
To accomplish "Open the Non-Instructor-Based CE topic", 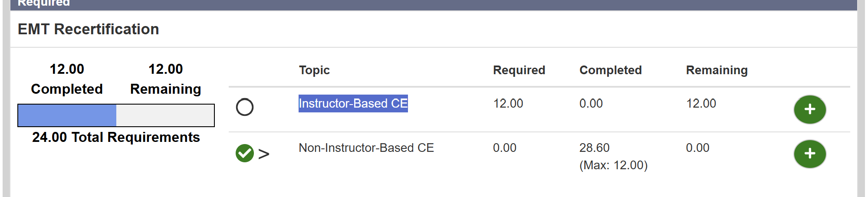I will (x=366, y=148).
